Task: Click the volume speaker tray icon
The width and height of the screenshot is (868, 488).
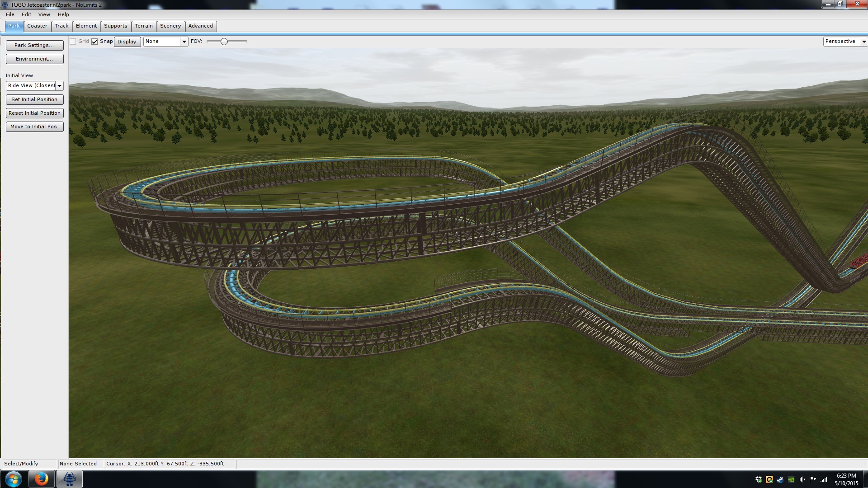Action: click(802, 479)
